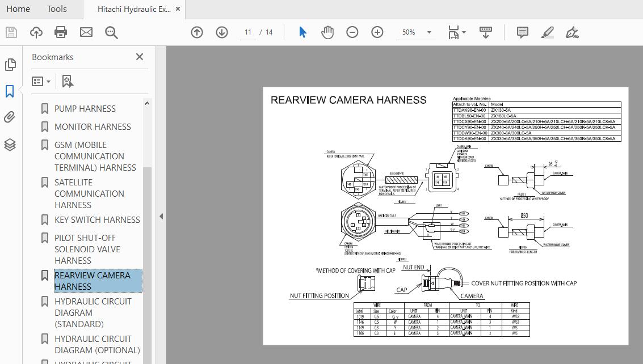The width and height of the screenshot is (643, 364).
Task: Click the Print file icon
Action: 61,32
